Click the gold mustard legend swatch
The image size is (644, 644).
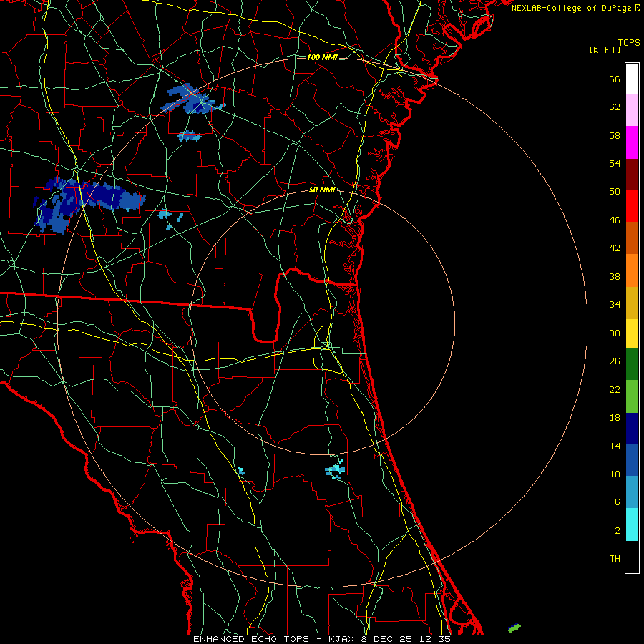[632, 303]
